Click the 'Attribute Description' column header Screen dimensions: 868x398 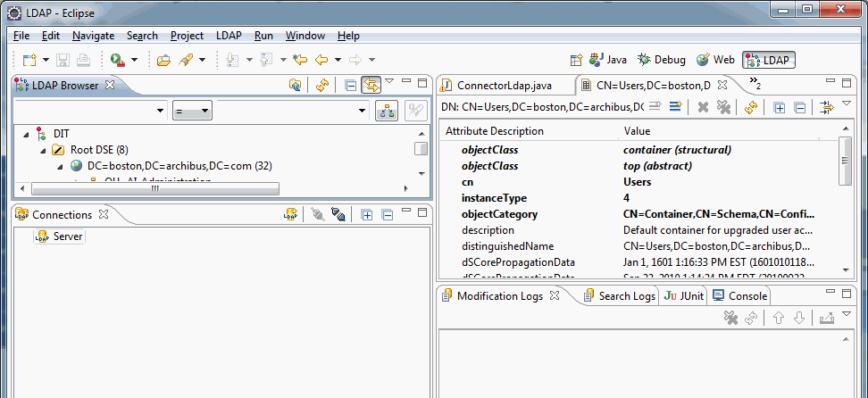point(495,131)
